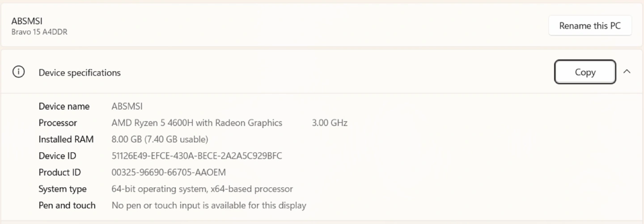
Task: Click the Bravo 15 A4DDR model text
Action: [39, 32]
